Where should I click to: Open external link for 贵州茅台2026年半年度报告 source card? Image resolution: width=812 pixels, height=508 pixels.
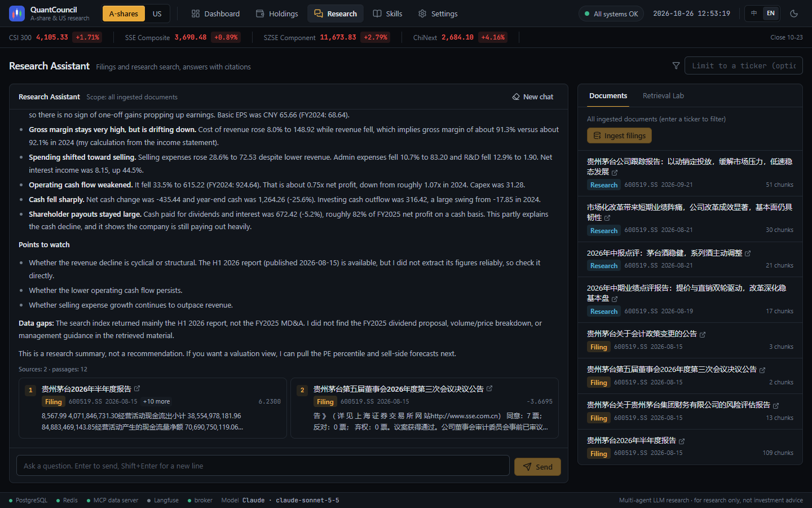point(137,388)
